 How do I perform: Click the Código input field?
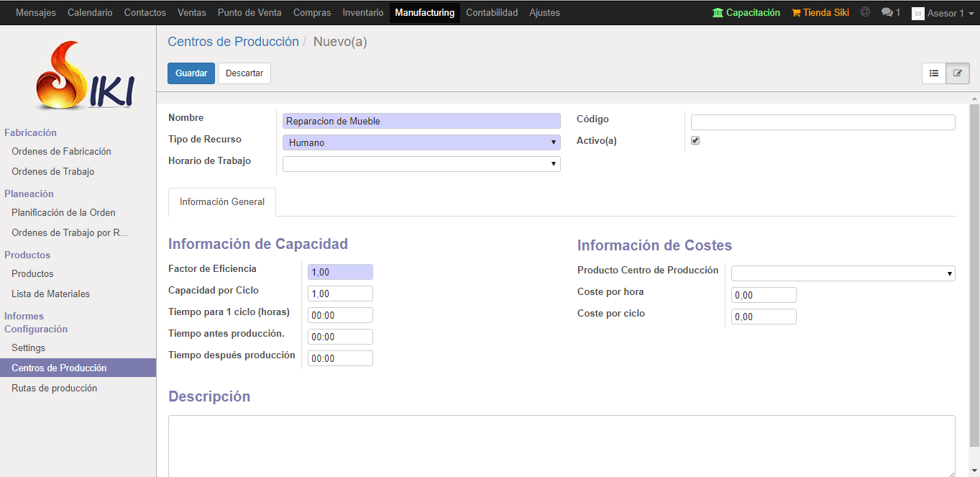823,122
